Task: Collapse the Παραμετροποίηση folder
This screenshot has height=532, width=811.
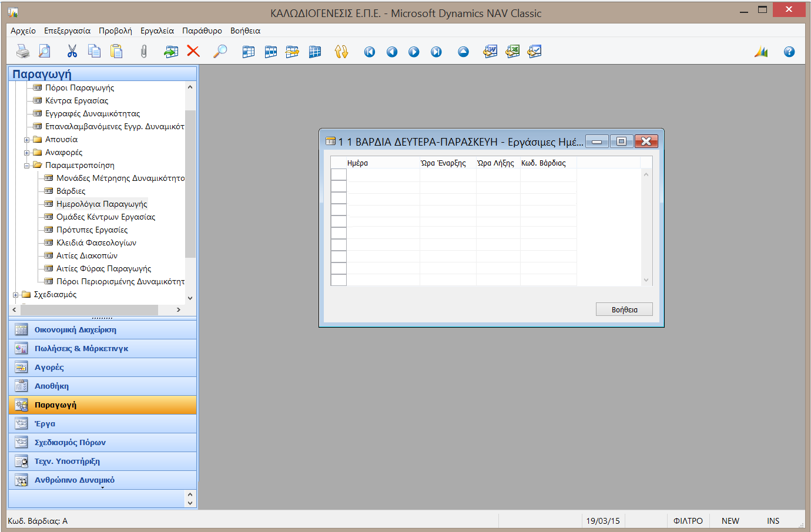Action: 26,166
